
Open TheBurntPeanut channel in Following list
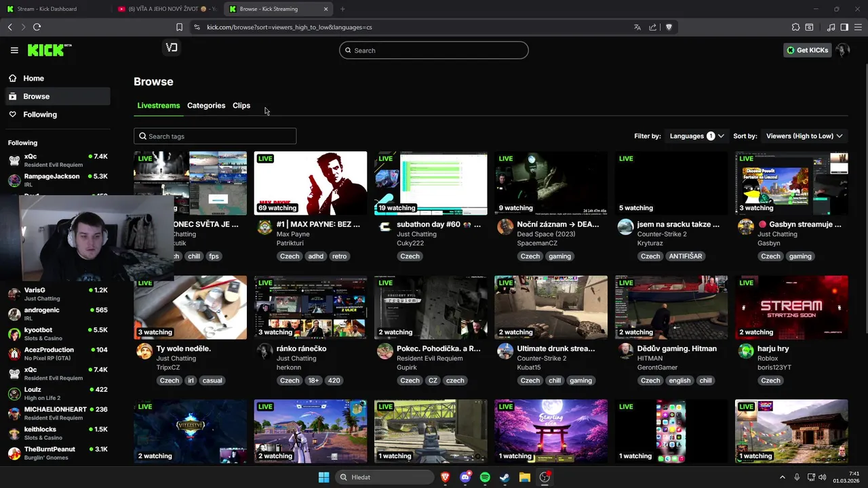(58, 453)
